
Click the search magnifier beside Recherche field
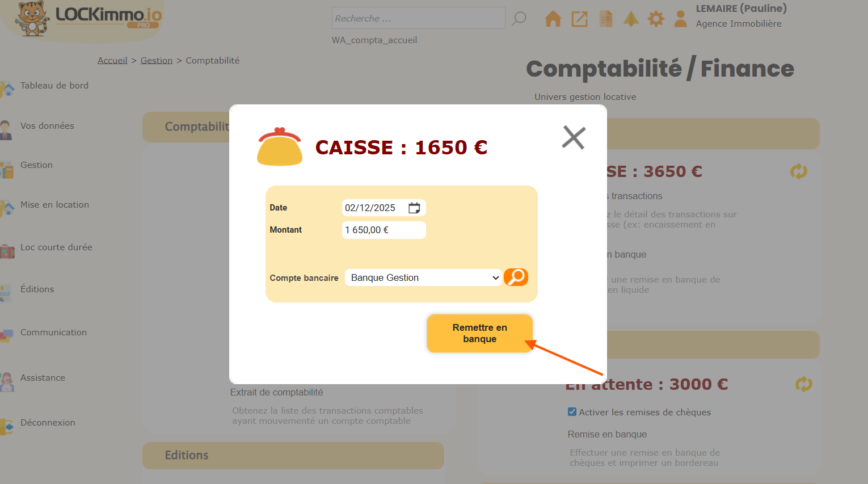(x=519, y=18)
